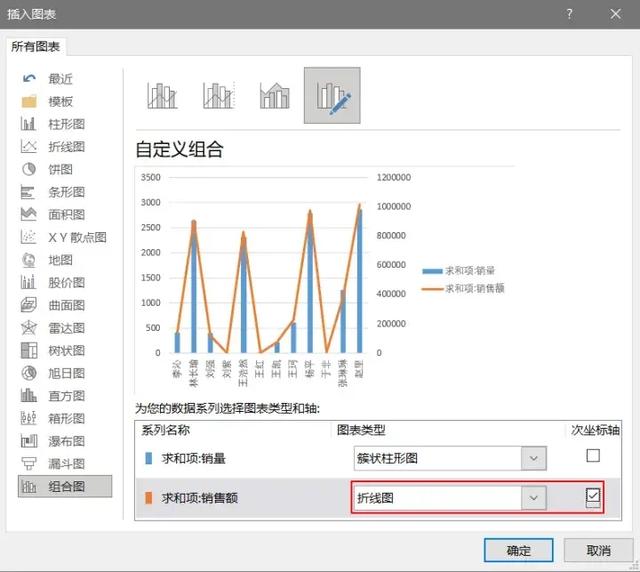Pick clustered column-line on secondary axis subtype

click(x=219, y=96)
